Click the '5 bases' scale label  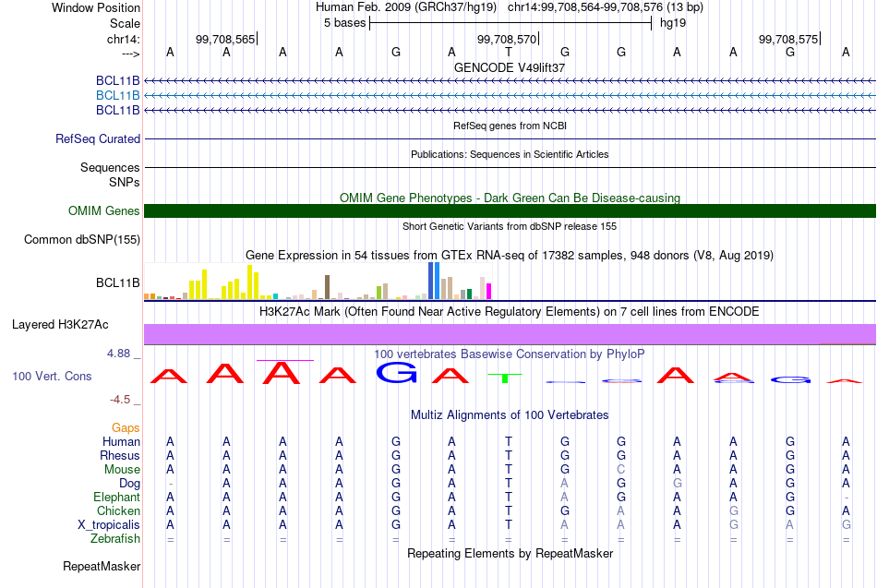344,23
